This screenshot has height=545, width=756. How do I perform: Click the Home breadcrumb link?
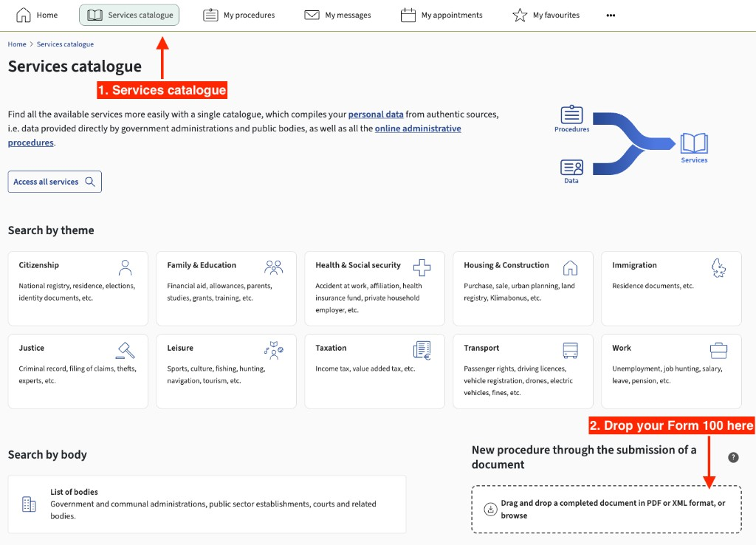(x=17, y=44)
